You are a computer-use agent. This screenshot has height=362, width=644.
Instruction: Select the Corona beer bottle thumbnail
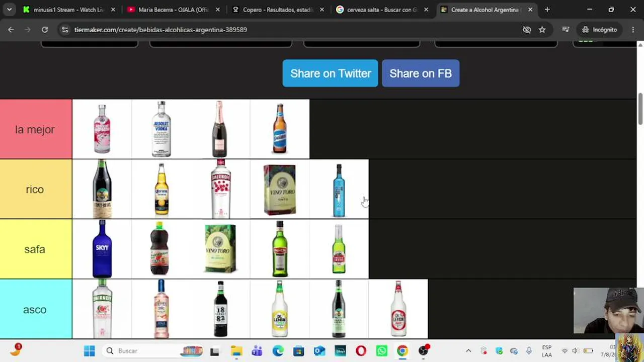(x=161, y=190)
